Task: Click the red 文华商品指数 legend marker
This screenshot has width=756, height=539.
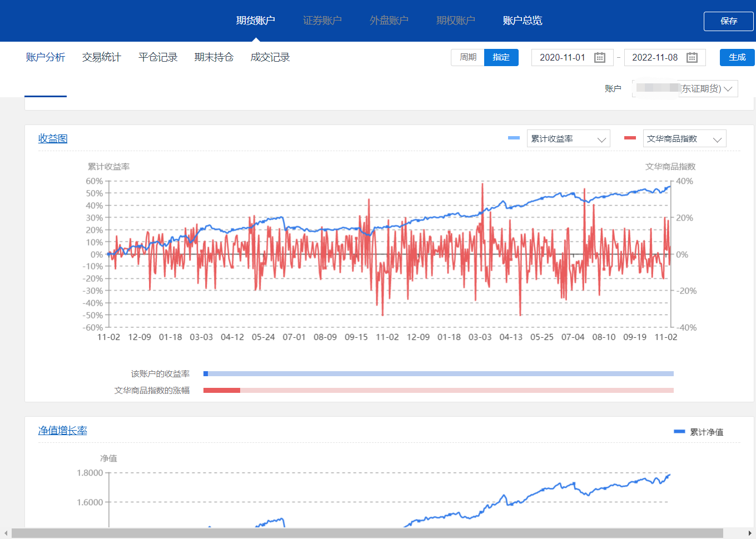Action: (630, 138)
